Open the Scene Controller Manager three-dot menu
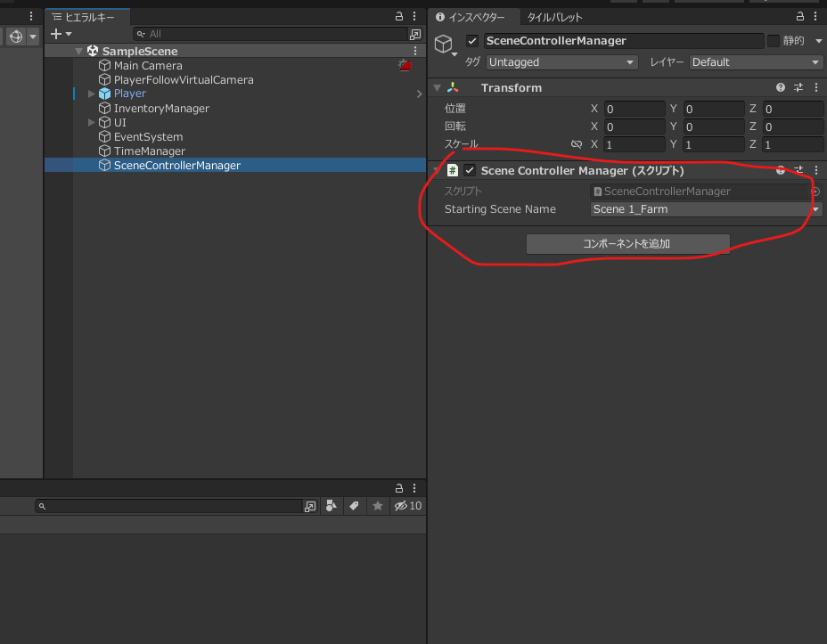Viewport: 827px width, 644px height. tap(816, 170)
